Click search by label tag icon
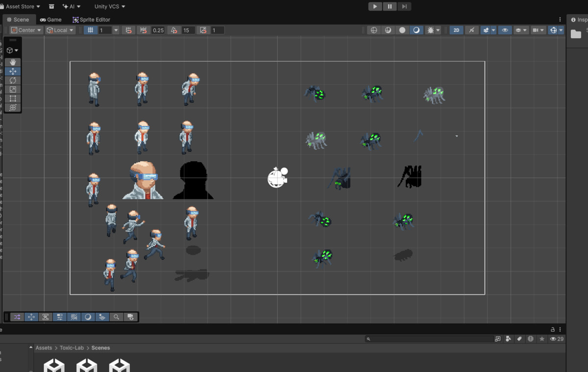Viewport: 588px width, 372px height. pyautogui.click(x=519, y=339)
